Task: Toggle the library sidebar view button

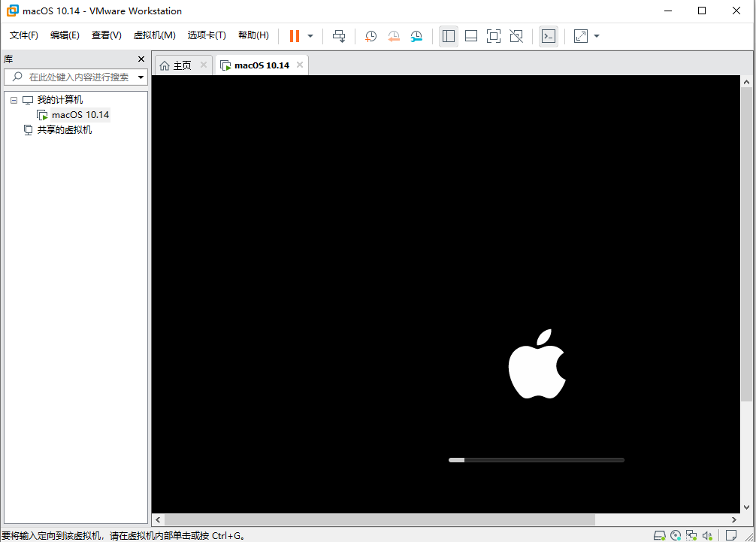Action: coord(449,36)
